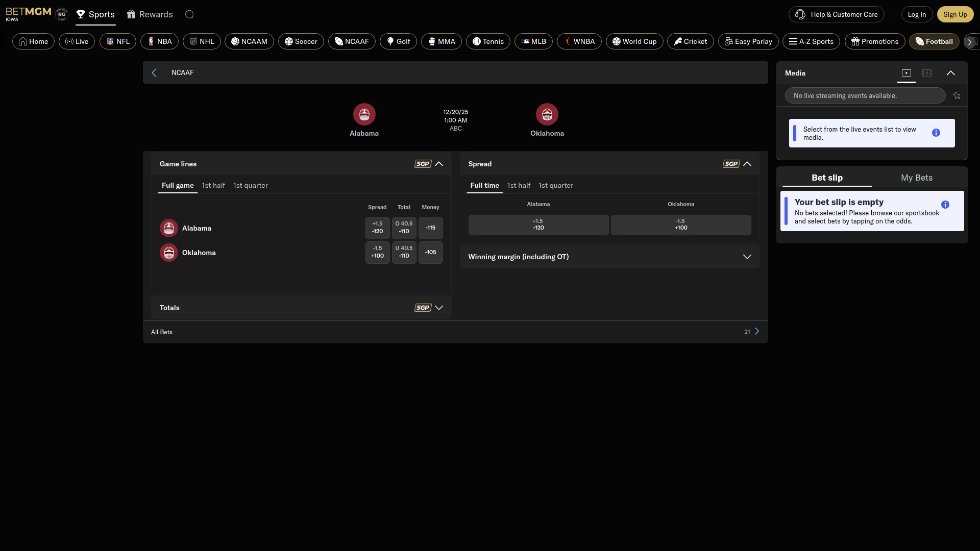Open the search magnifier icon
The image size is (980, 551).
[189, 14]
